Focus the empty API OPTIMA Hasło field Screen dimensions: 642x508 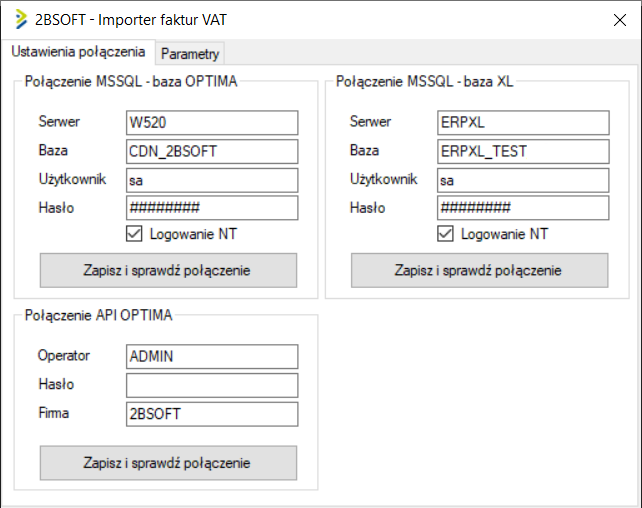pyautogui.click(x=212, y=385)
